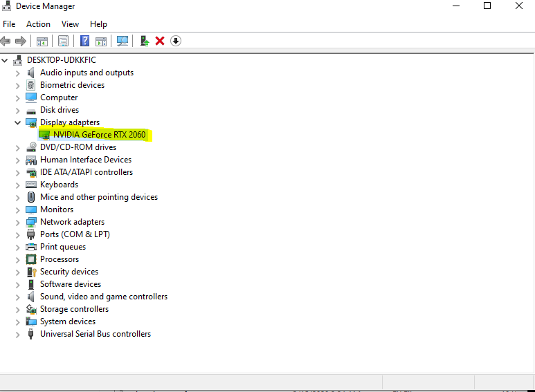The height and width of the screenshot is (392, 535).
Task: Open the Action menu
Action: [x=38, y=24]
